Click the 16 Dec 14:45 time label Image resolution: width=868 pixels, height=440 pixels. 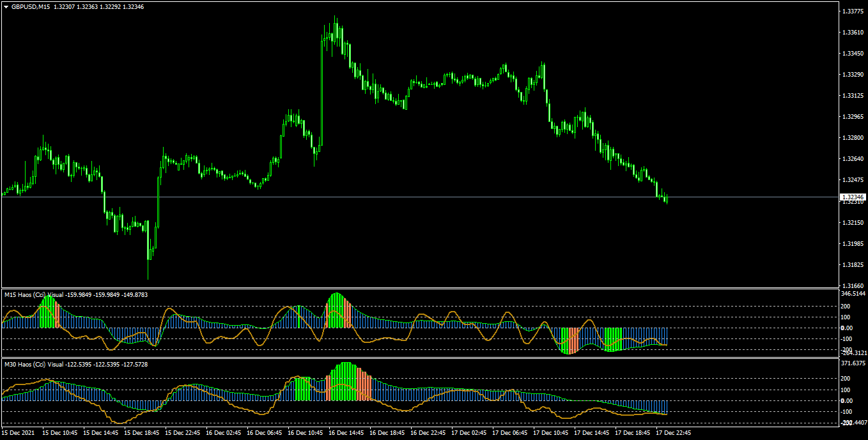pyautogui.click(x=346, y=433)
